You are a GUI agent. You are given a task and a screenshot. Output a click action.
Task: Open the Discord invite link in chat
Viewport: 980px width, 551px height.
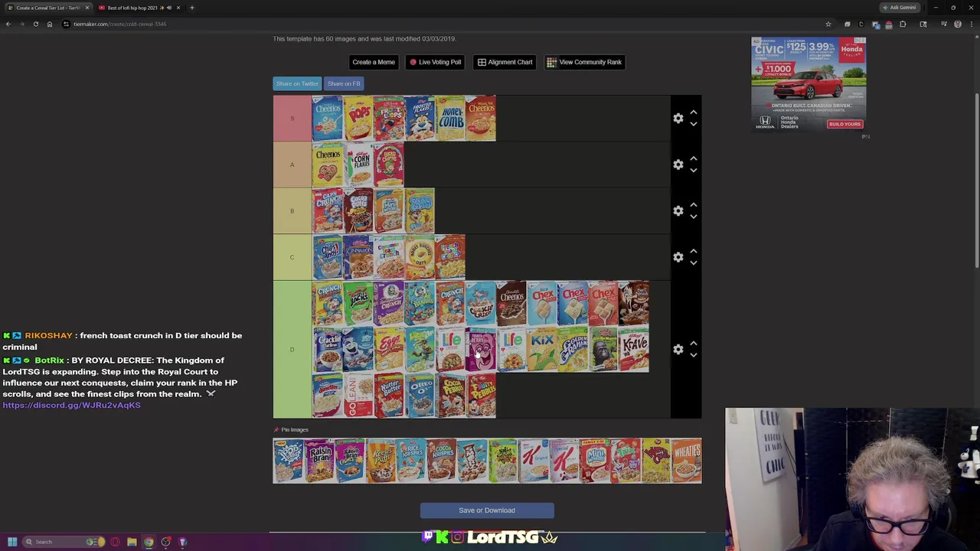tap(71, 405)
